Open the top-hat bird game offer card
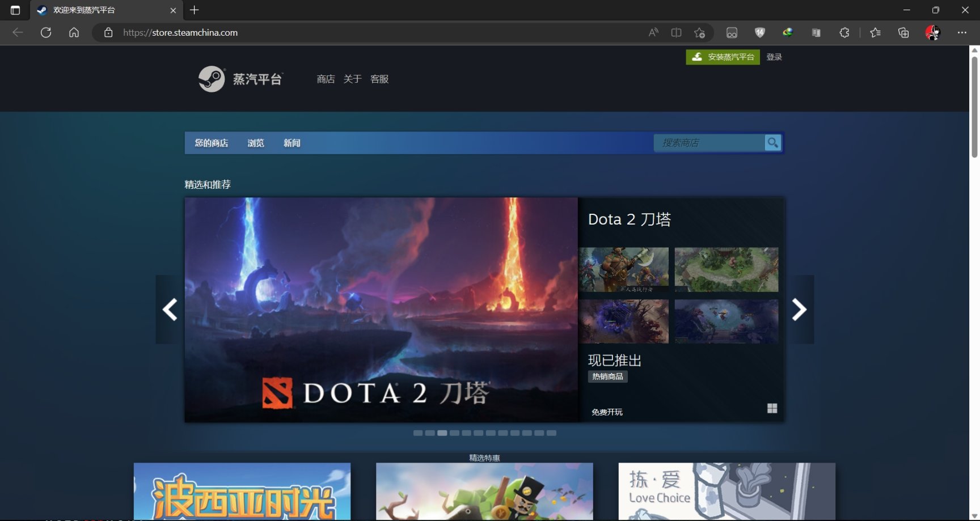Screen dimensions: 980x521 pyautogui.click(x=484, y=492)
